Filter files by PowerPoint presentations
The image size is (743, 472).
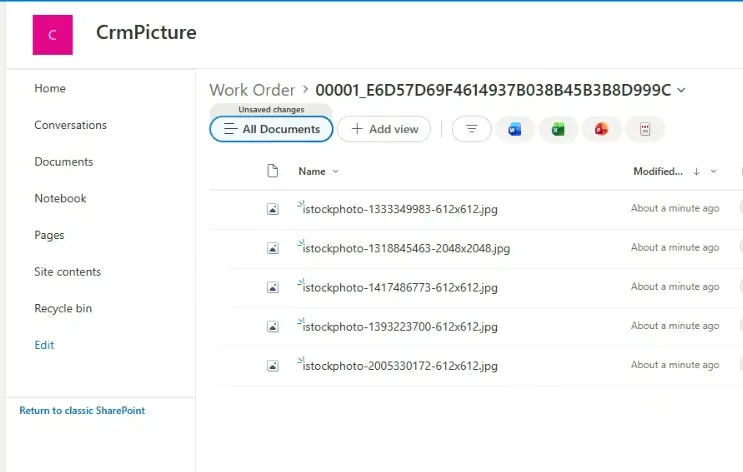(x=601, y=129)
